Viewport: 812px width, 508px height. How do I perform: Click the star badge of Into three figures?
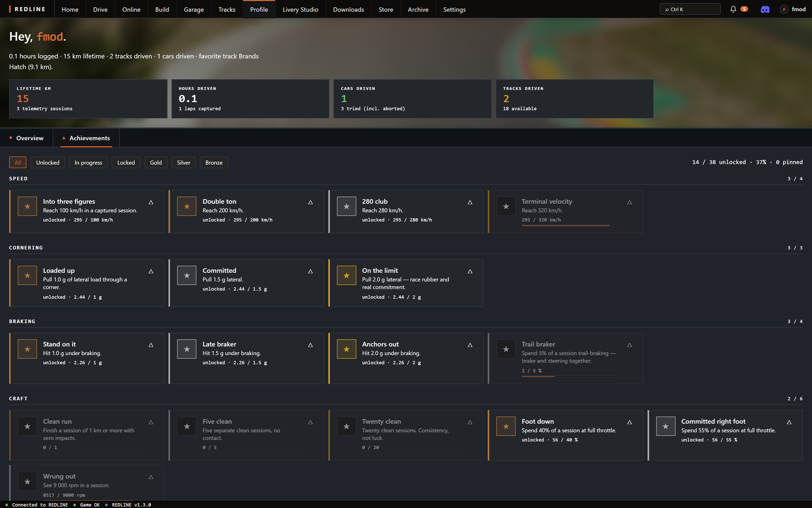27,206
